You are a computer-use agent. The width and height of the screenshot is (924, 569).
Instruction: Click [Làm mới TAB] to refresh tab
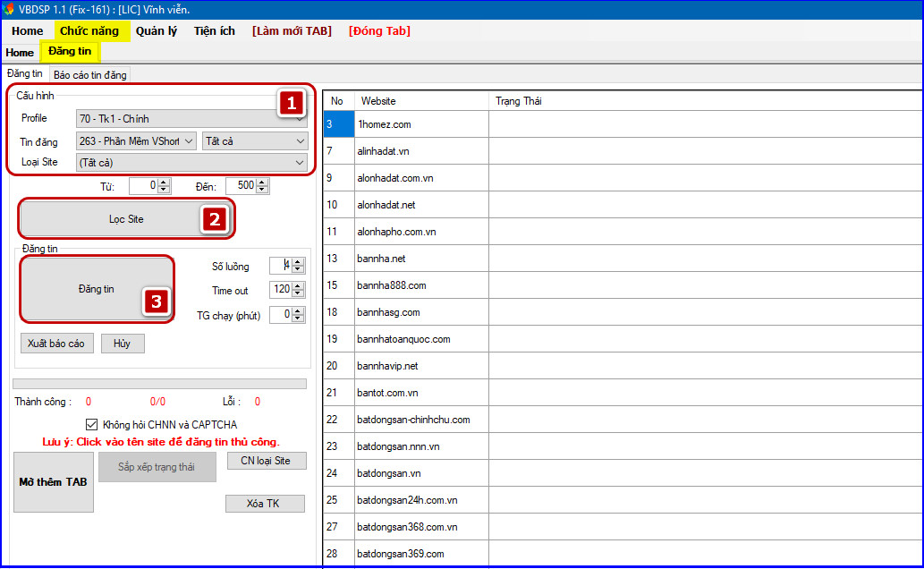tap(292, 31)
